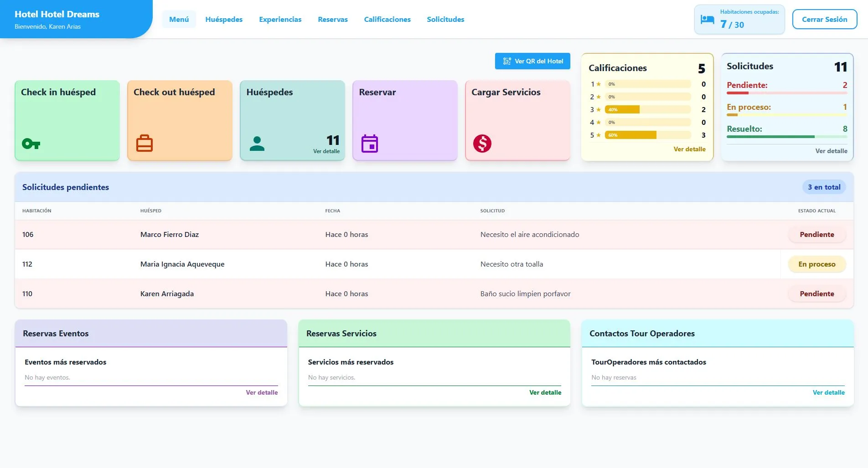Screen dimensions: 868x468
Task: Open Ver detalle in Solicitudes summary card
Action: coord(831,151)
